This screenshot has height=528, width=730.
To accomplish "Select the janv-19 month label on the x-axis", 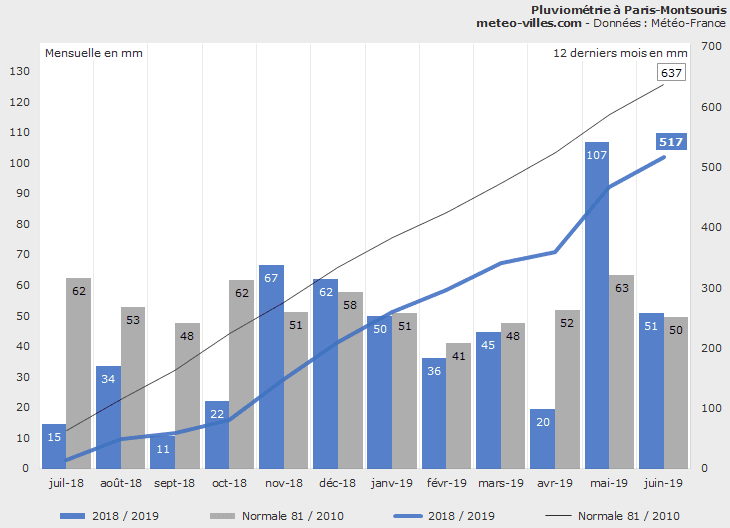I will coord(392,483).
